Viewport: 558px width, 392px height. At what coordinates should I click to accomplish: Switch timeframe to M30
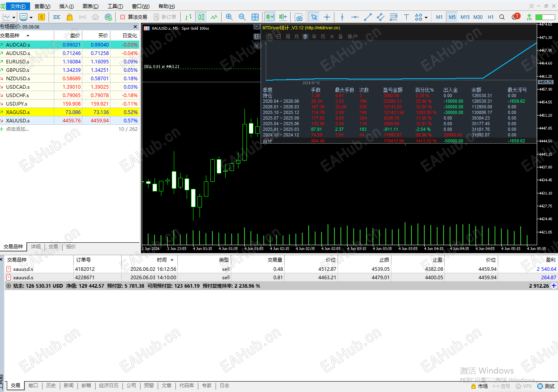pyautogui.click(x=478, y=17)
